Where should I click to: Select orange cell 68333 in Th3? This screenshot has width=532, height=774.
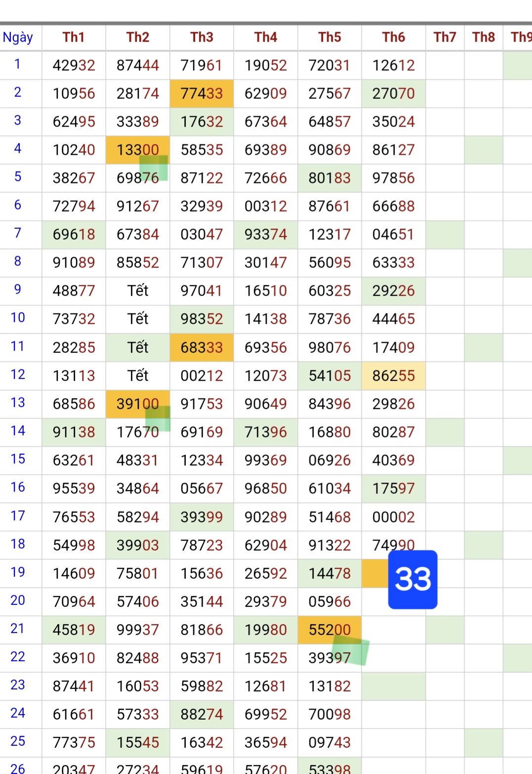coord(202,347)
